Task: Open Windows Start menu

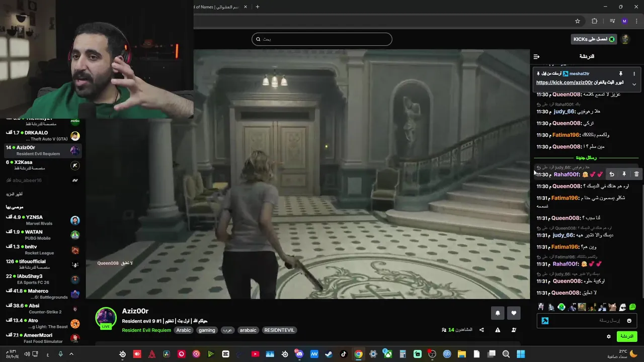Action: pyautogui.click(x=521, y=354)
